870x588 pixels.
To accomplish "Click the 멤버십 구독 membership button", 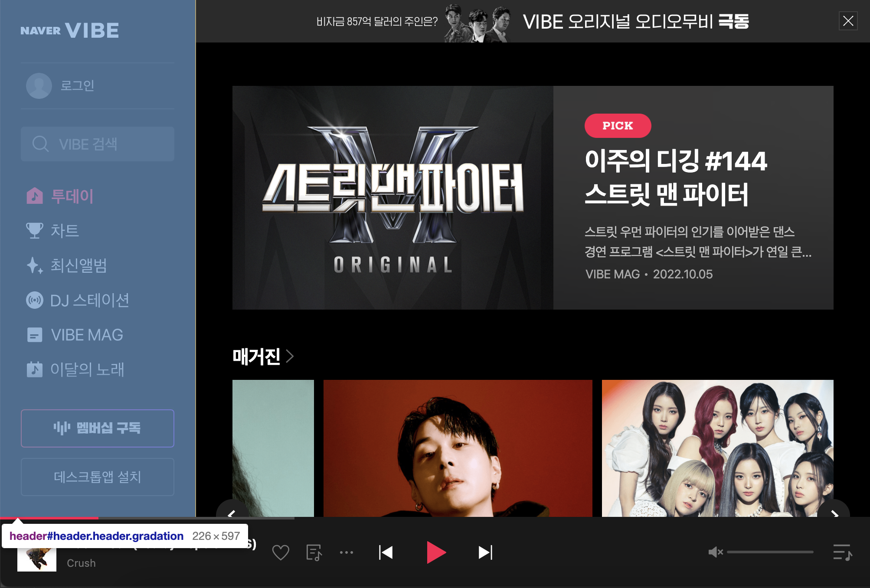I will [98, 428].
